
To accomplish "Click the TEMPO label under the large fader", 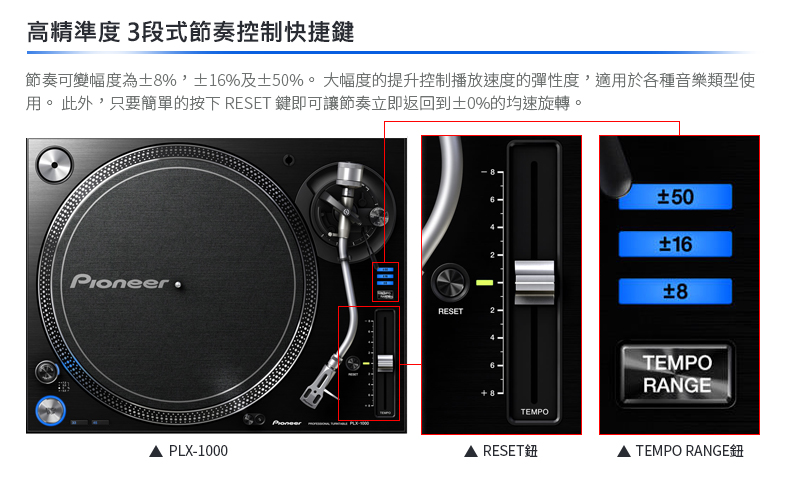I will coord(534,412).
